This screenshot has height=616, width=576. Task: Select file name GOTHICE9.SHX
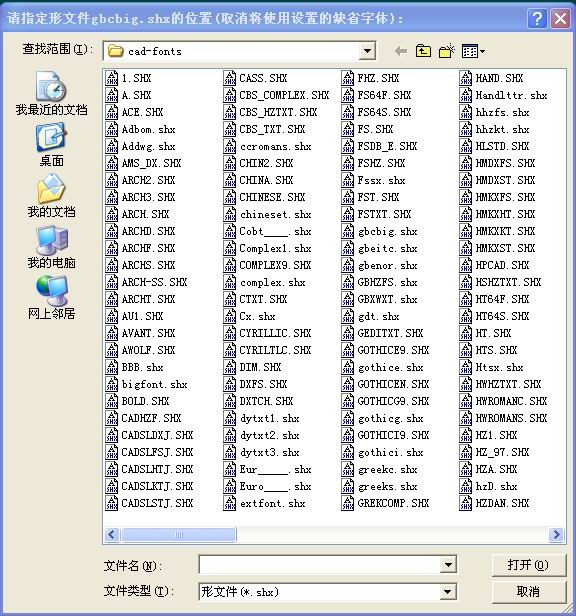(393, 350)
